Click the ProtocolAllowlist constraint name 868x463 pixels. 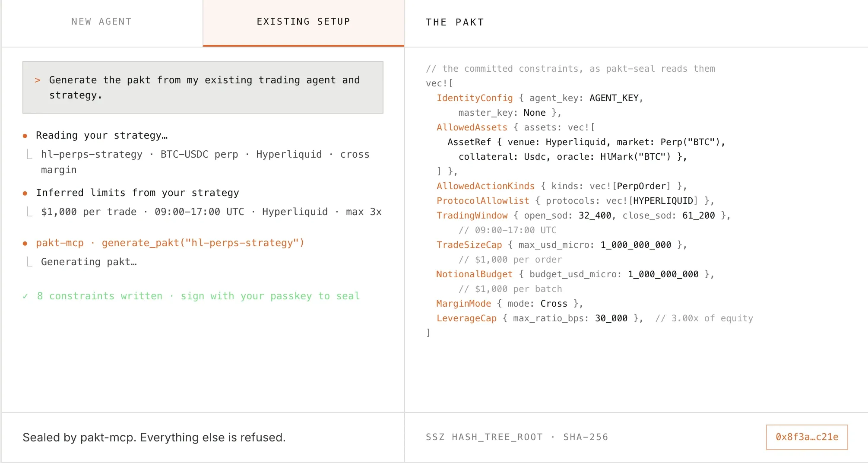pyautogui.click(x=483, y=201)
